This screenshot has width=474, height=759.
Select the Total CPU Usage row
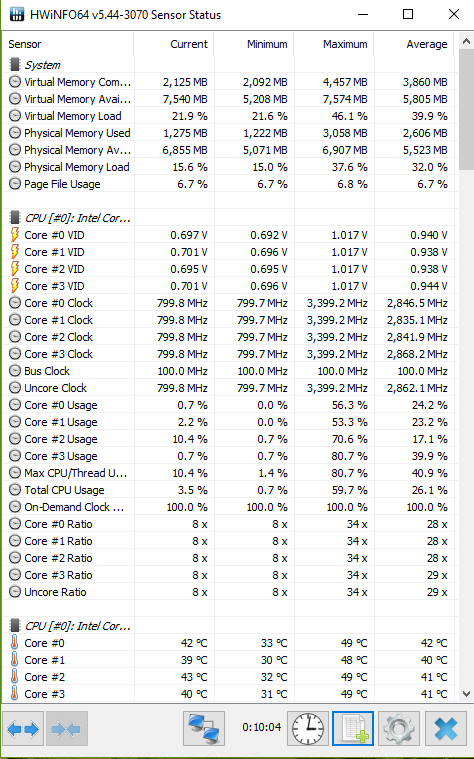229,490
